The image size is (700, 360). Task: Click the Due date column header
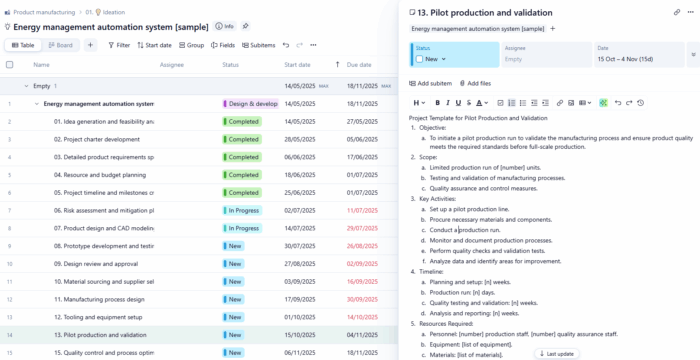[x=359, y=65]
